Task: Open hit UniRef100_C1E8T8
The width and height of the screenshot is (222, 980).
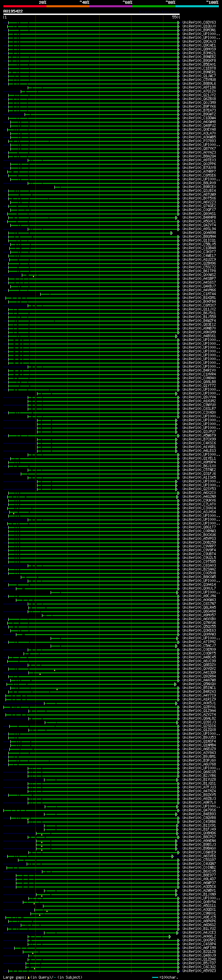Action: point(199,68)
